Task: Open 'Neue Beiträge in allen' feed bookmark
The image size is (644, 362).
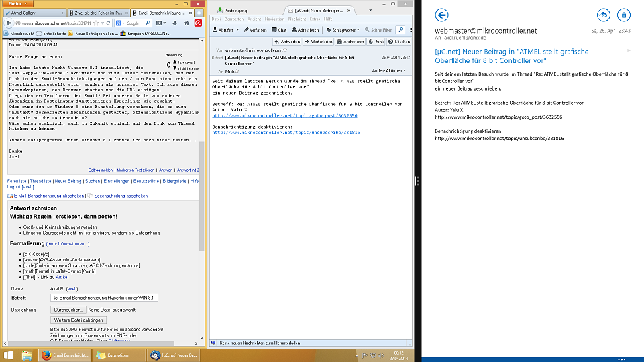Action: [93, 34]
